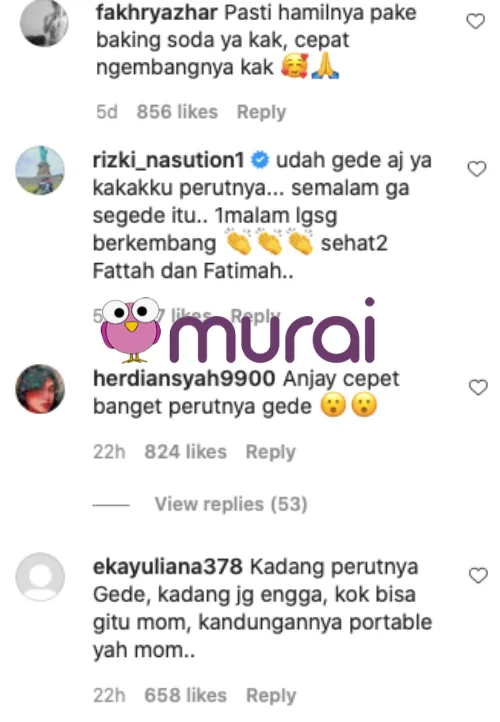Image resolution: width=500 pixels, height=722 pixels.
Task: Reply to ekayuliana378's comment
Action: [x=271, y=695]
